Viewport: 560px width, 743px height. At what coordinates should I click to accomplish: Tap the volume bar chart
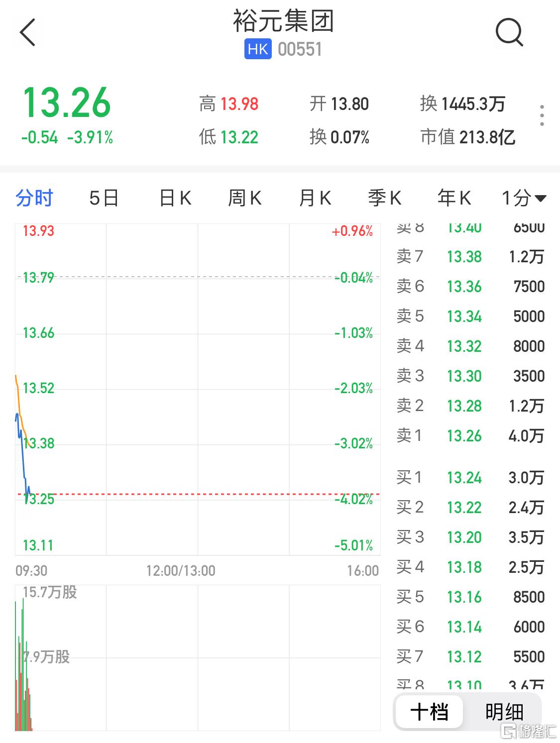(198, 658)
